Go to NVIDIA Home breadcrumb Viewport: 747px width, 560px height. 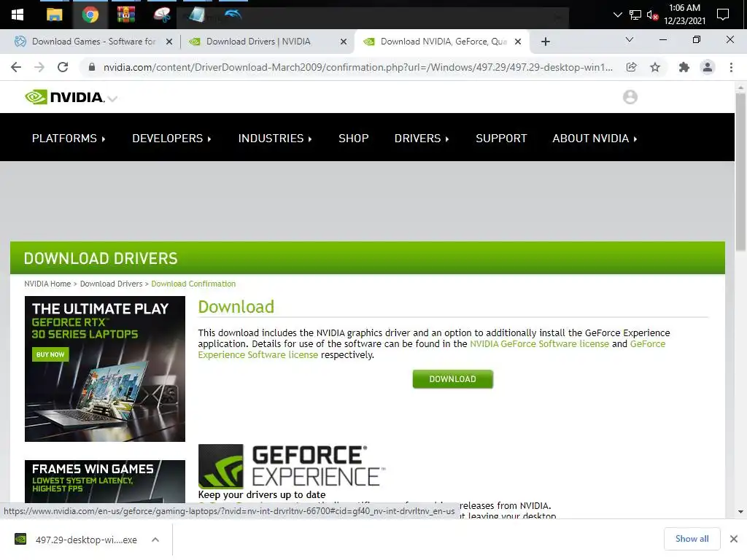coord(47,284)
